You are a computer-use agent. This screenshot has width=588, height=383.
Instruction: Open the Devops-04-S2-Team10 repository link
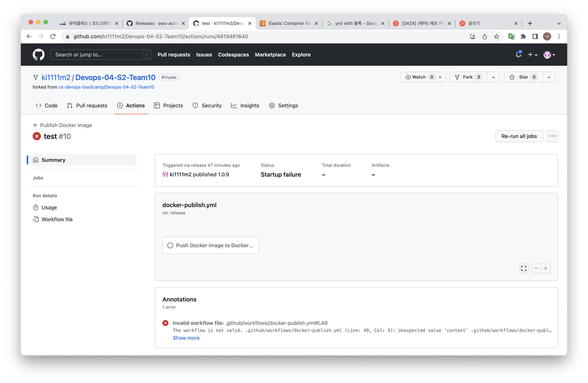pos(115,77)
